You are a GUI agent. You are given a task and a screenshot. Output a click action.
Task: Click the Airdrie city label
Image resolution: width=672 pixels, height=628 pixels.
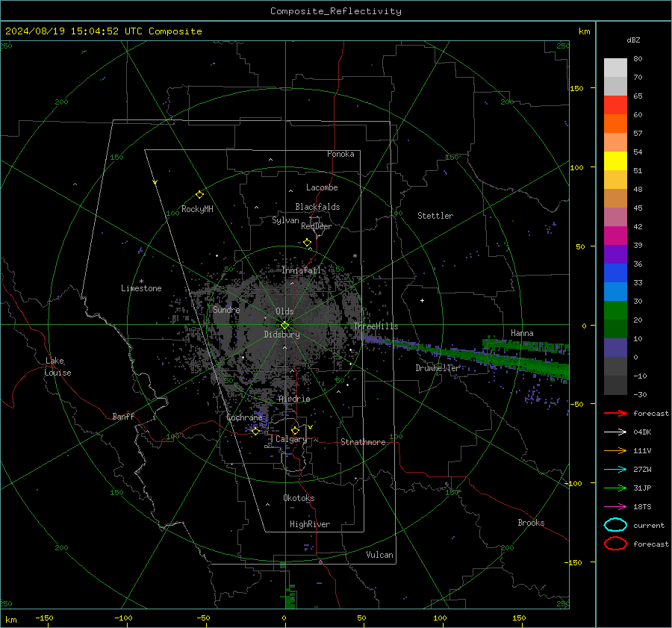click(294, 399)
